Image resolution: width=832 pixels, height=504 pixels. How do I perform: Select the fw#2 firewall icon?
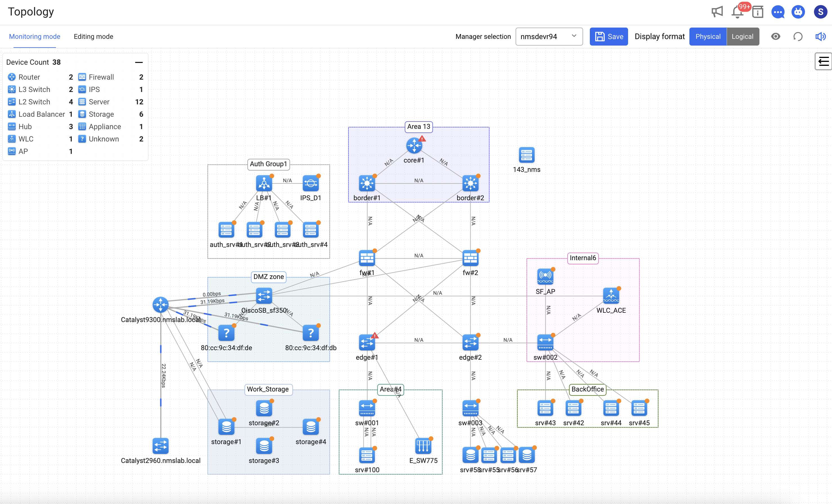(x=470, y=258)
